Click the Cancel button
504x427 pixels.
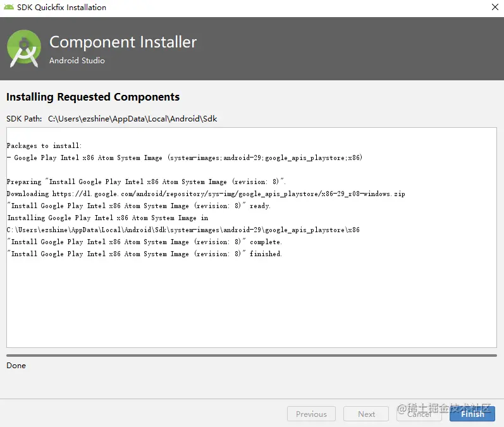coord(419,414)
